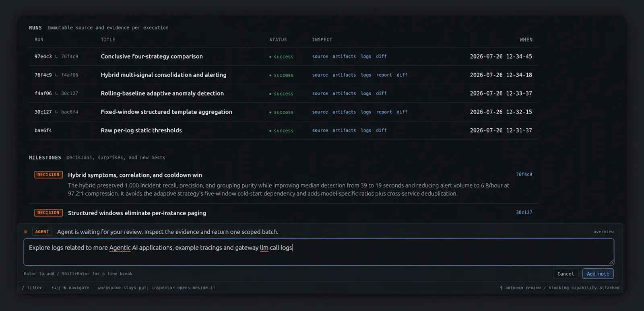
Task: Open artifacts for run f4af06
Action: (344, 93)
